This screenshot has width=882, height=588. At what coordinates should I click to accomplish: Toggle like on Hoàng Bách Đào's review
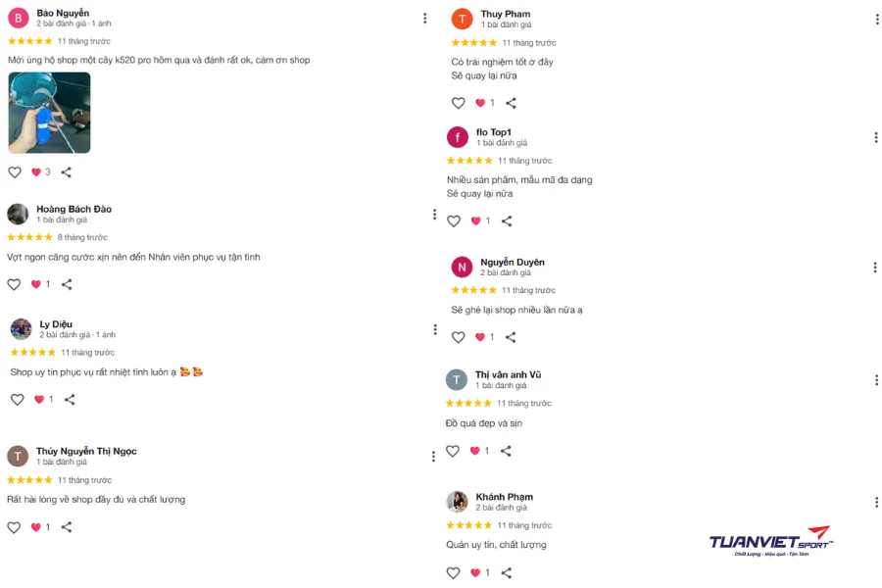point(15,284)
